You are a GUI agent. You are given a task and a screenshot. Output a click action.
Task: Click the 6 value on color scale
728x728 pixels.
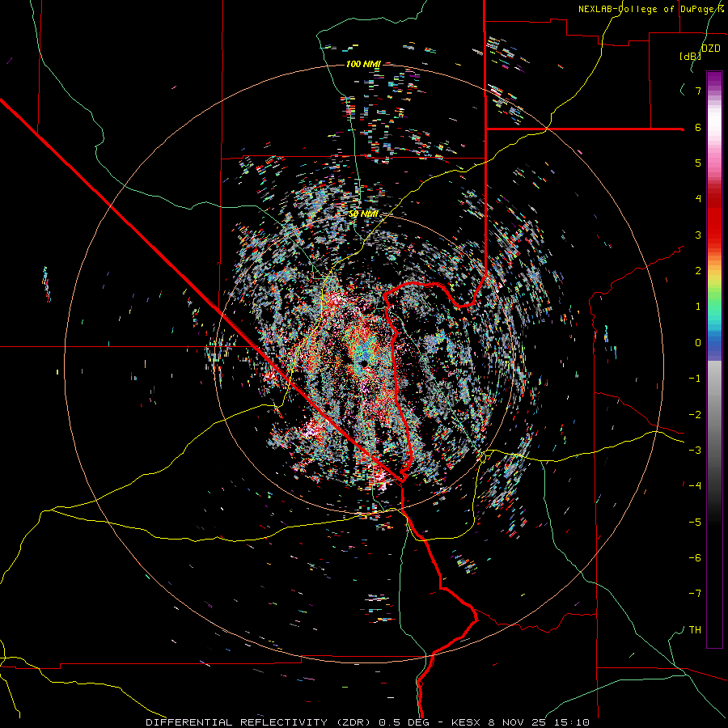point(698,127)
